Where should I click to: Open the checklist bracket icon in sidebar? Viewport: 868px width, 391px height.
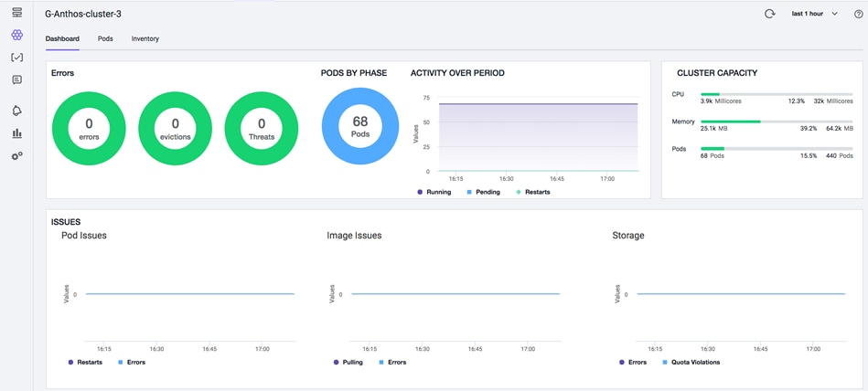(17, 58)
